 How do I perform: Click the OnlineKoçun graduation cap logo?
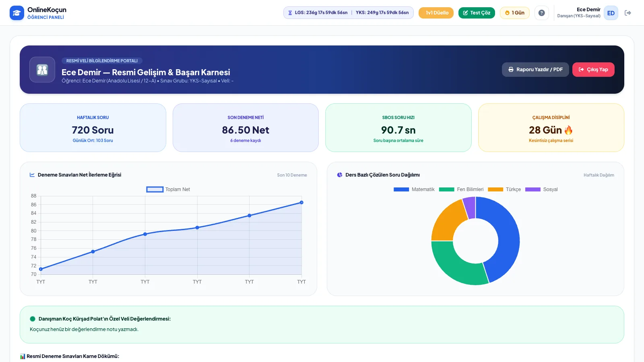(17, 13)
